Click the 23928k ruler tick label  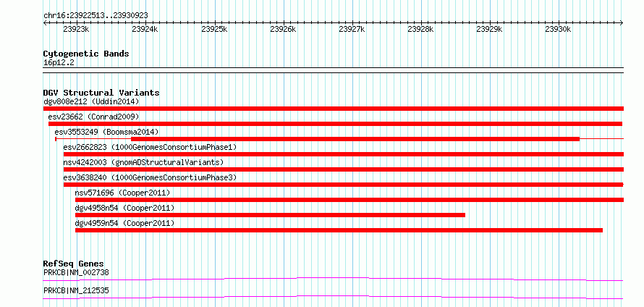pos(420,30)
